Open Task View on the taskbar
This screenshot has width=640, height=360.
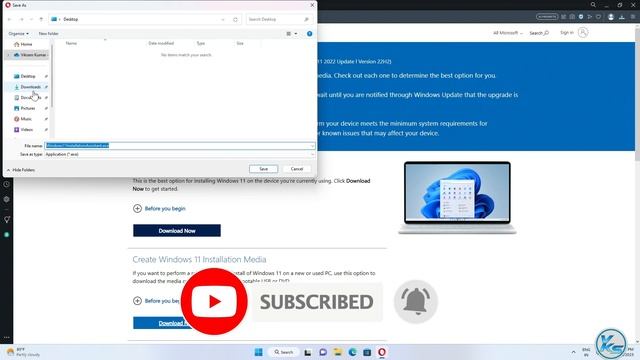point(308,352)
